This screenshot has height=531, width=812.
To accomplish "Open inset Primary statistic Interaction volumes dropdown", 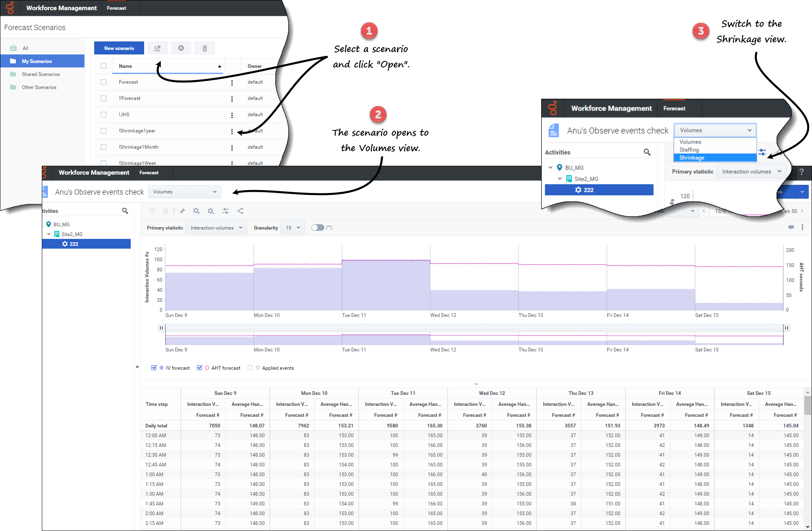I will [x=751, y=171].
